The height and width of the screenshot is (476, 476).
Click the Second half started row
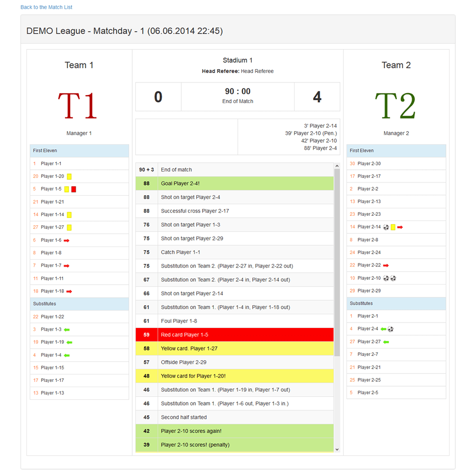235,417
